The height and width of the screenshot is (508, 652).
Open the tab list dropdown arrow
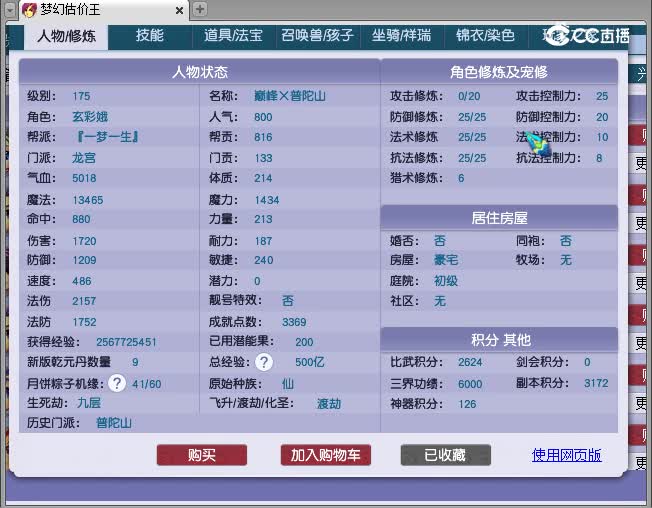tap(10, 10)
